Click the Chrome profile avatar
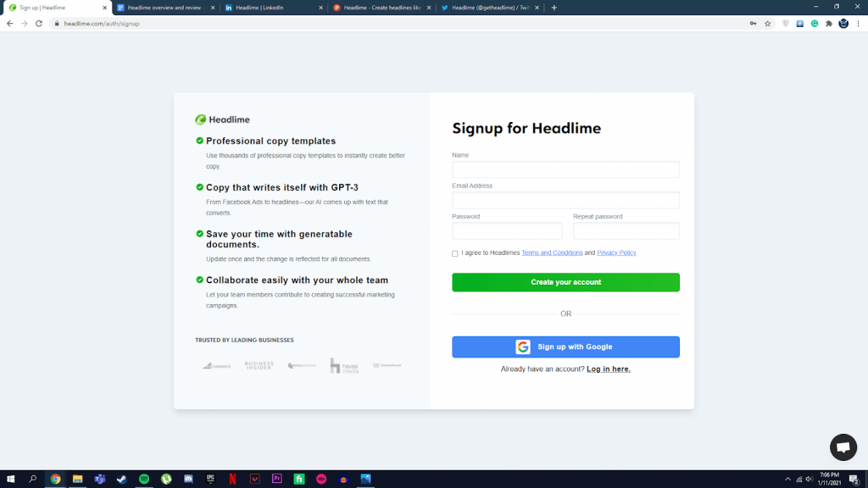Screen dimensions: 868x488 (x=843, y=24)
